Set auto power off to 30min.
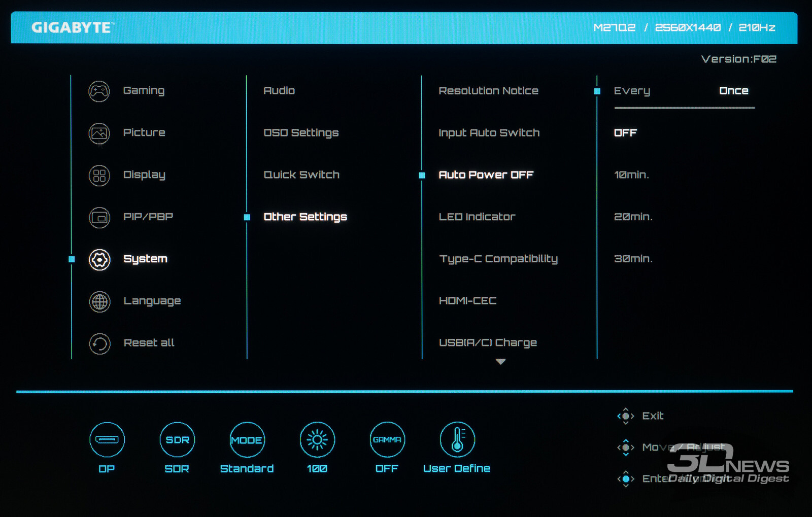Screen dimensions: 812x517 (633, 259)
